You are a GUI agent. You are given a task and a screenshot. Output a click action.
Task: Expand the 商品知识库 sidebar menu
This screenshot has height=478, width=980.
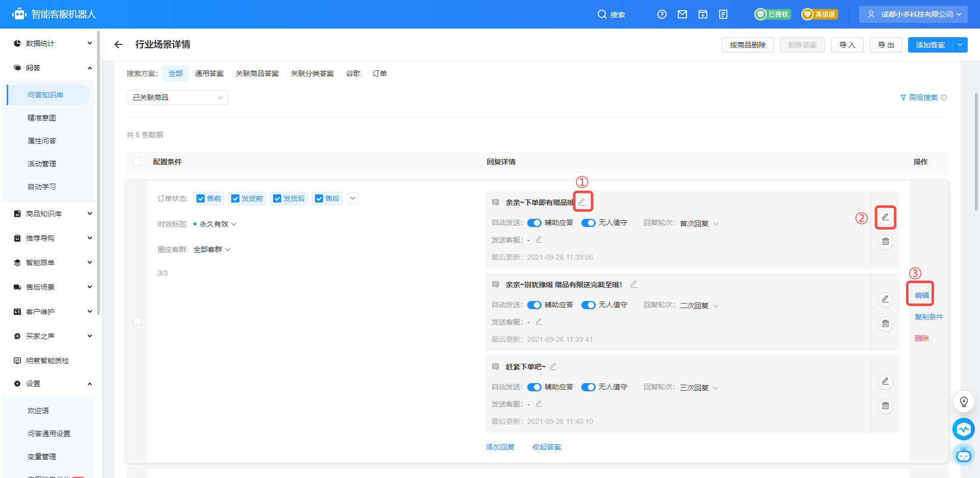[x=53, y=214]
